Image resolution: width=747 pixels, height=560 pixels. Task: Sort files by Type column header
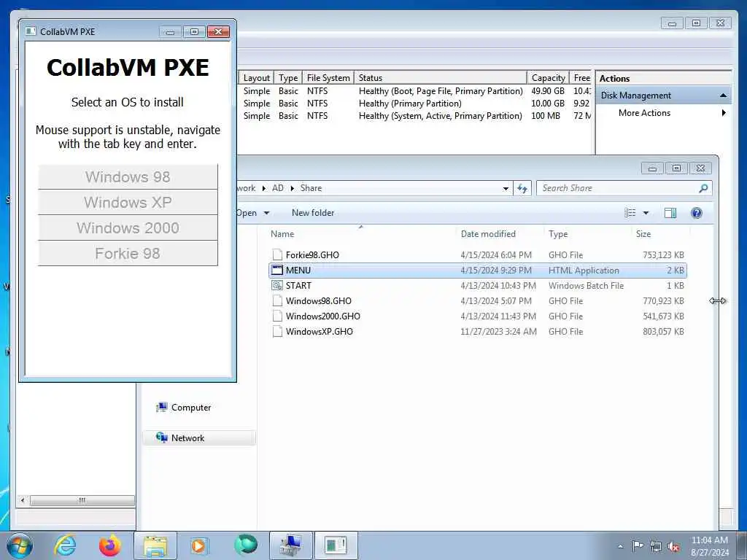point(558,234)
